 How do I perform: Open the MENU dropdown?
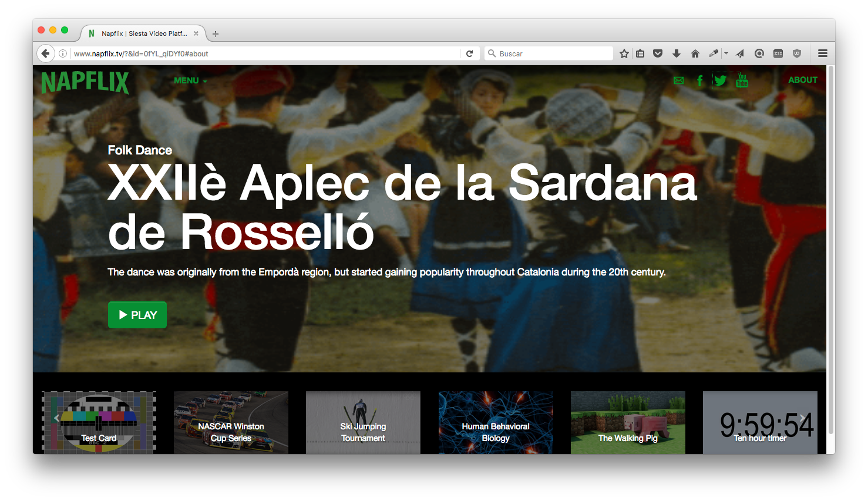click(190, 80)
